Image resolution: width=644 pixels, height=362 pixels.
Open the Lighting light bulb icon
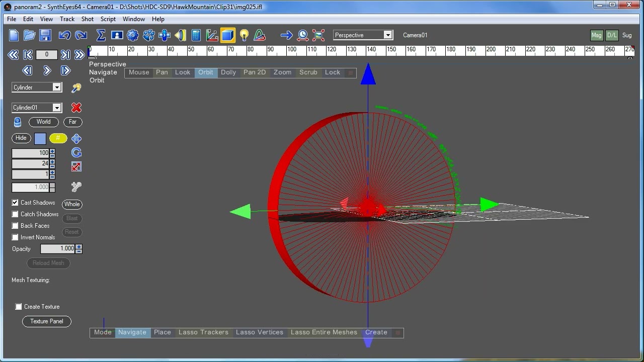tap(244, 35)
